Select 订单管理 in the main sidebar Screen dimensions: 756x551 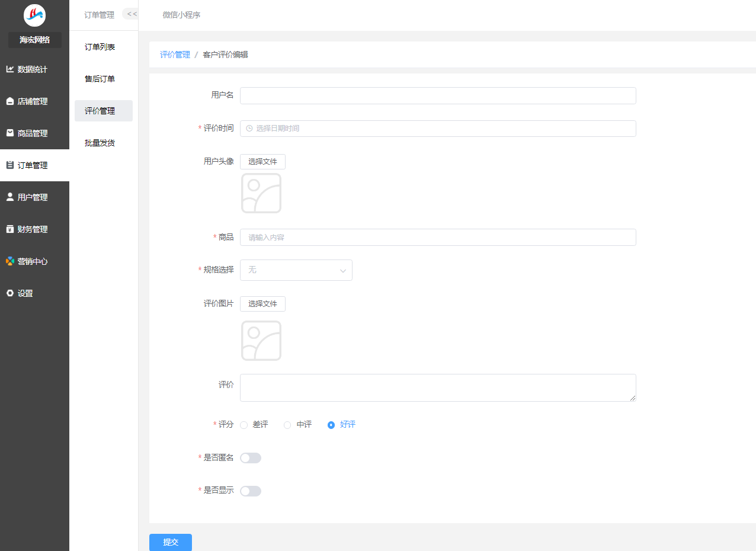[34, 165]
